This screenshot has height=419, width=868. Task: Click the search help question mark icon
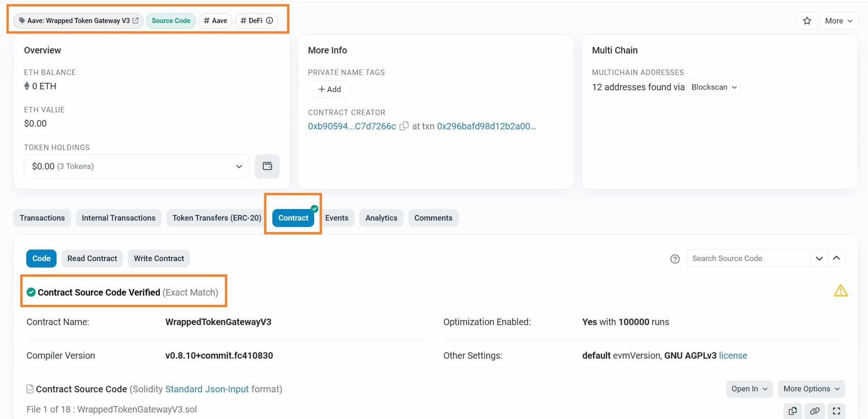pos(675,259)
